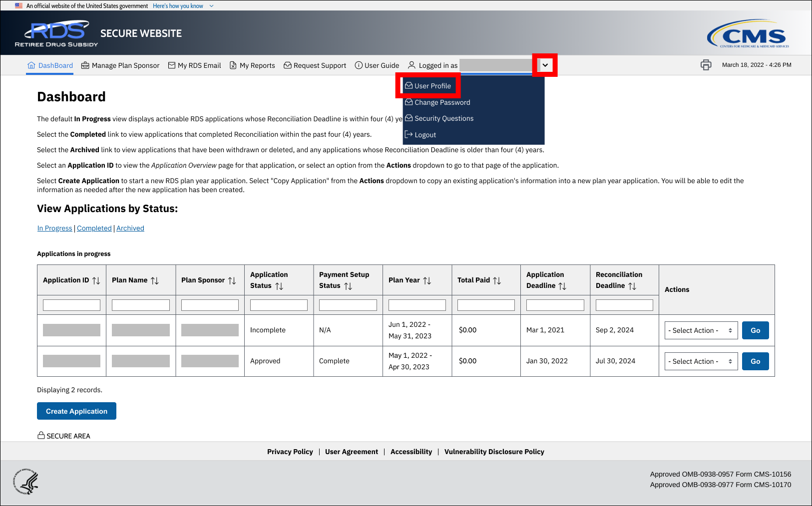Collapse the Logged in as chevron menu
Viewport: 812px width, 506px height.
(x=545, y=65)
